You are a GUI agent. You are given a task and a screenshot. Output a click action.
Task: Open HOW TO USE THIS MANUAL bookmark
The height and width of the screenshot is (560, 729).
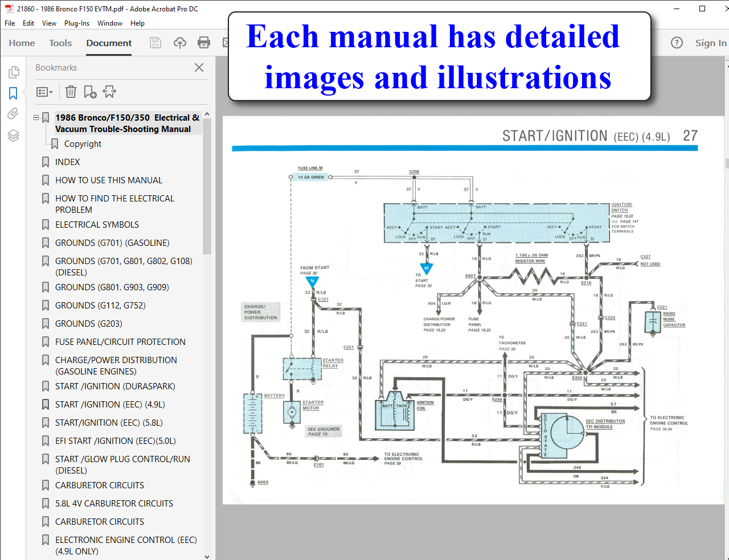pos(109,180)
